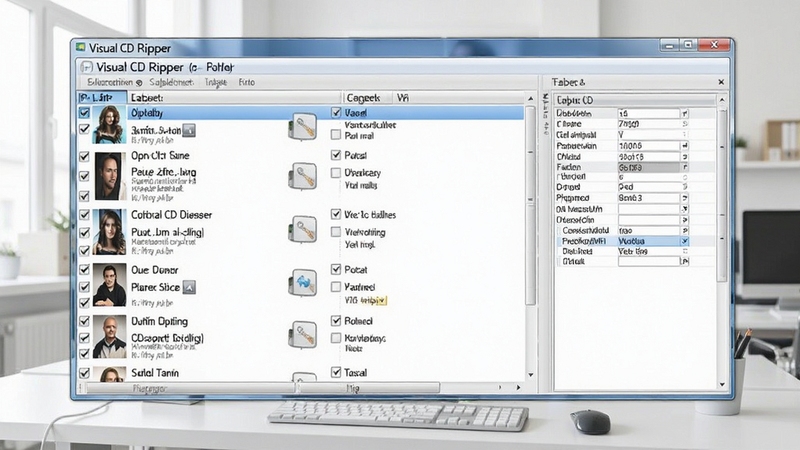The image size is (800, 450).
Task: Click the P- Lárts column header
Action: click(x=102, y=97)
